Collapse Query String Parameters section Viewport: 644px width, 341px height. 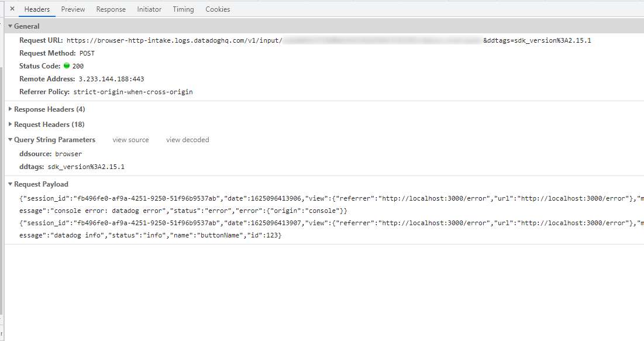click(11, 140)
